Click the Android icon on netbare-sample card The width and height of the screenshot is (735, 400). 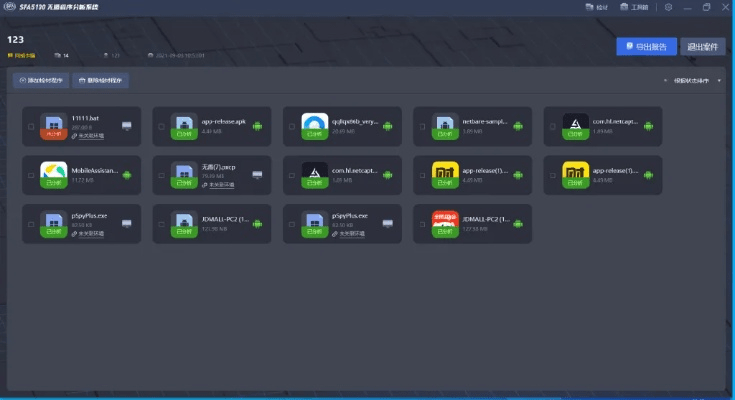[517, 126]
